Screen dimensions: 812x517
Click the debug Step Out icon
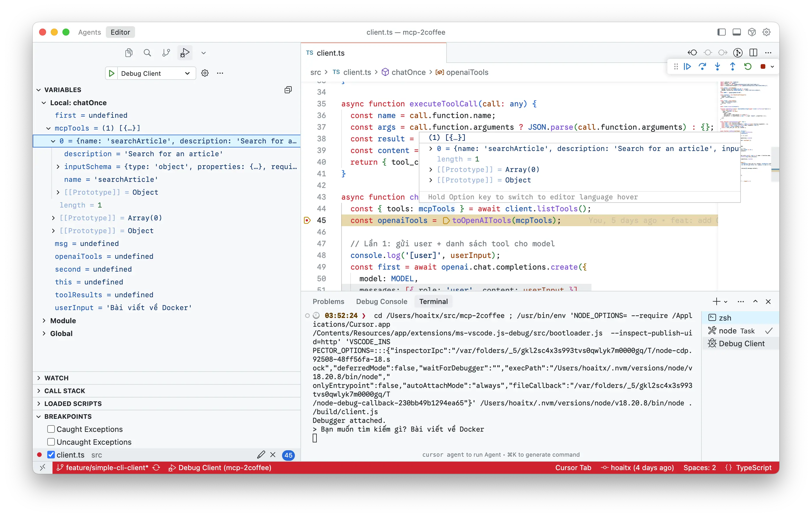coord(732,66)
